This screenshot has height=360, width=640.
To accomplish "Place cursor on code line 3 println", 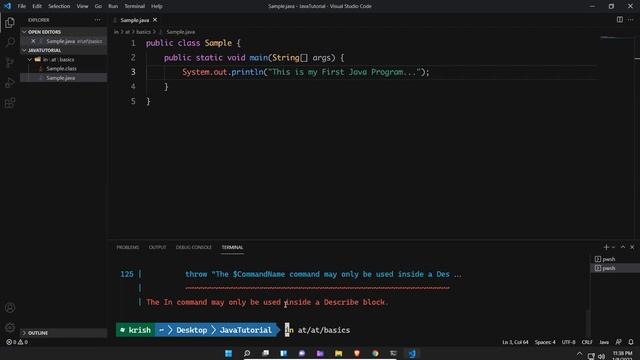I will [x=305, y=72].
